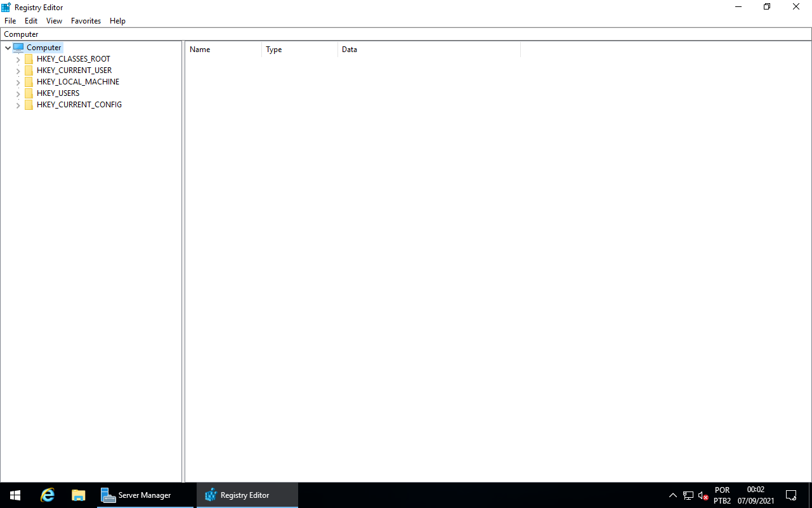The height and width of the screenshot is (508, 812).
Task: Open the Favorites menu
Action: point(85,20)
